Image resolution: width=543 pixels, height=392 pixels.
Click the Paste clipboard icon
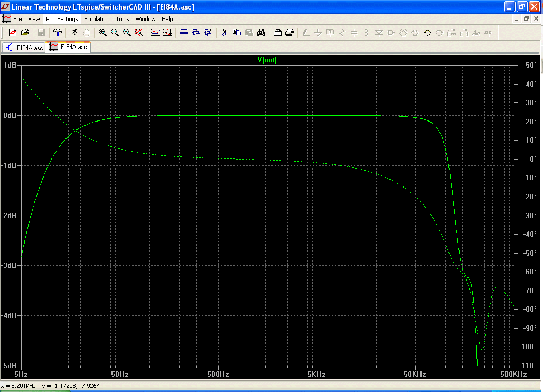click(249, 33)
